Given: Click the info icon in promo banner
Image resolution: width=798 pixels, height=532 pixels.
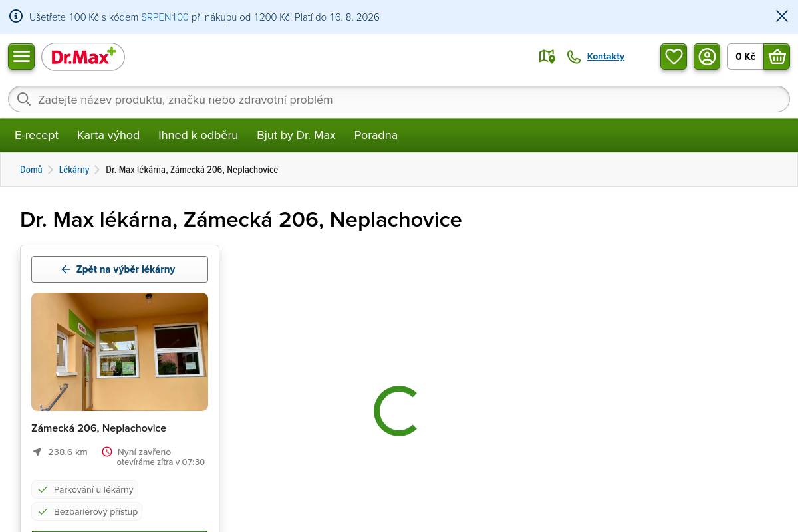Looking at the screenshot, I should pyautogui.click(x=16, y=17).
